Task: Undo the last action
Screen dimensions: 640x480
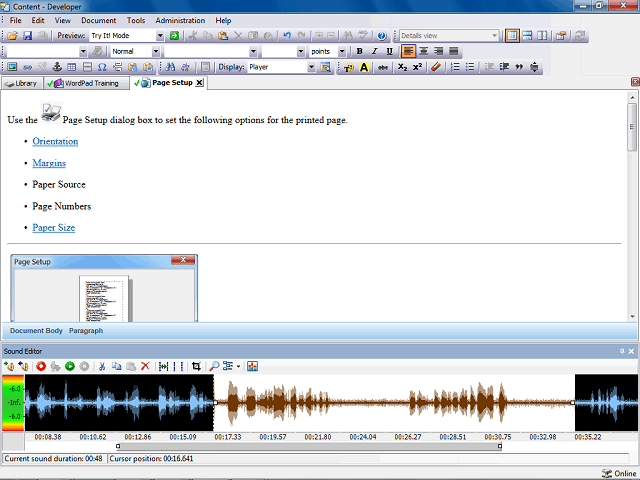Action: [287, 36]
